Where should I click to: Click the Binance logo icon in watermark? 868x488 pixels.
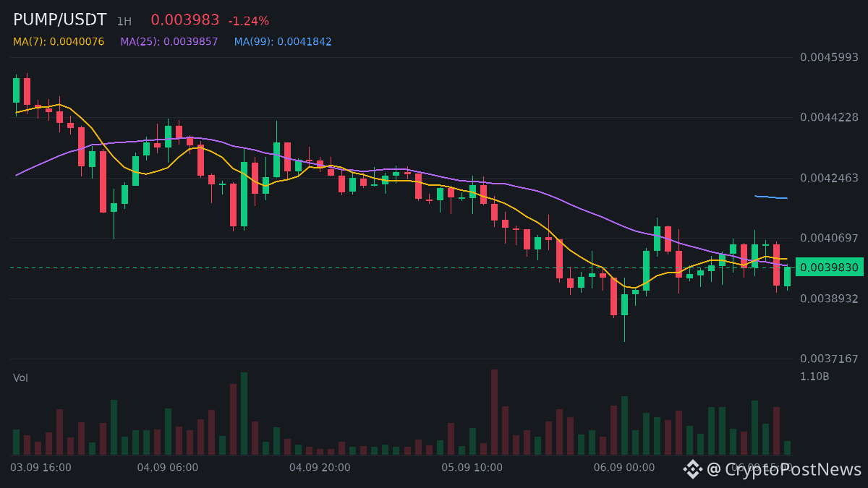pyautogui.click(x=693, y=469)
